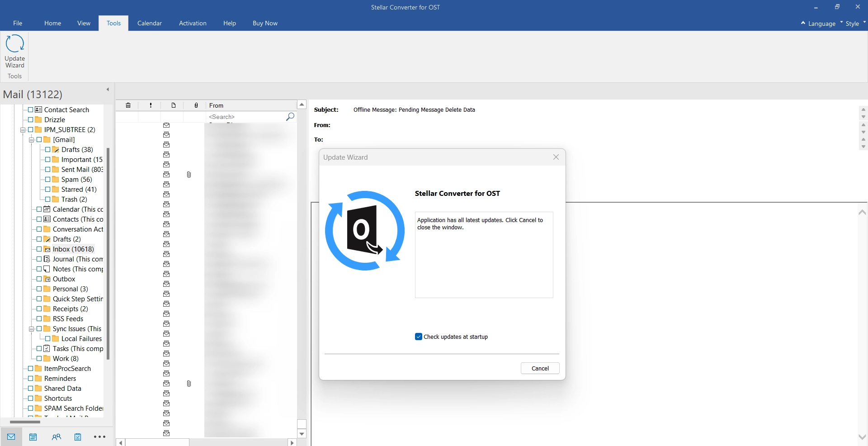Click in the From search field
Viewport: 868px width, 446px height.
coord(246,117)
